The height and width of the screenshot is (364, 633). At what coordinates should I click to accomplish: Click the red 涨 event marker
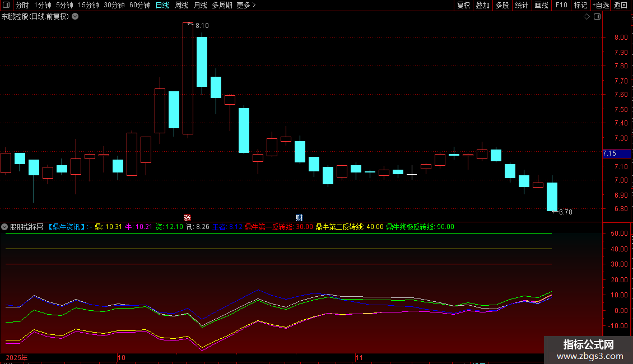(x=188, y=217)
